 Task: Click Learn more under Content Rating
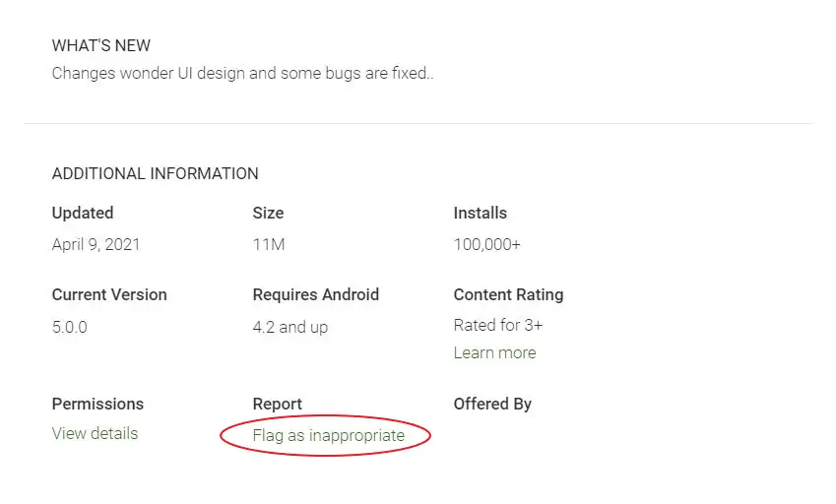click(x=494, y=352)
